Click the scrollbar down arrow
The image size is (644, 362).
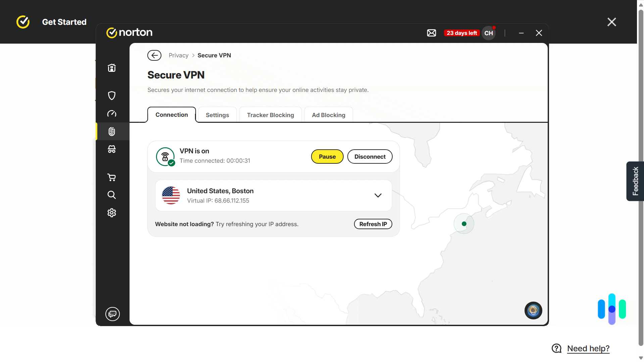(x=641, y=358)
